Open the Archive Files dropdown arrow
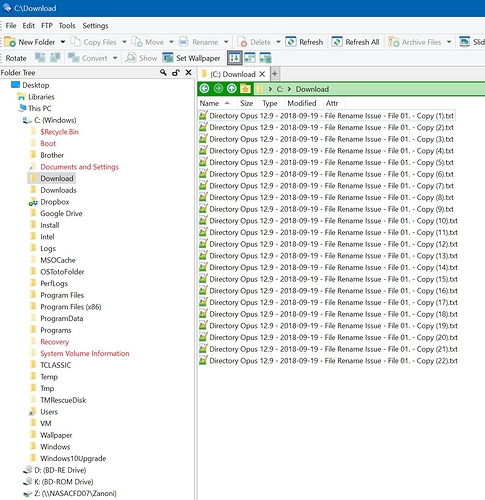Image resolution: width=485 pixels, height=500 pixels. [449, 42]
